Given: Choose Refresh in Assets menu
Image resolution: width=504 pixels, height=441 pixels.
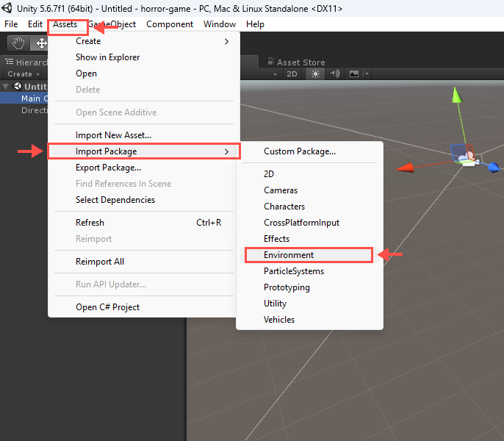Looking at the screenshot, I should point(144,223).
